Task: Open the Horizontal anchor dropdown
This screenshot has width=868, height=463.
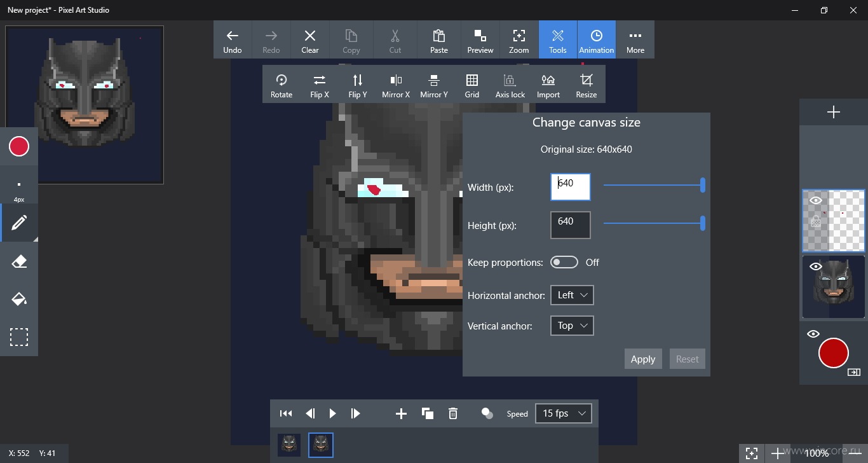Action: pos(572,295)
